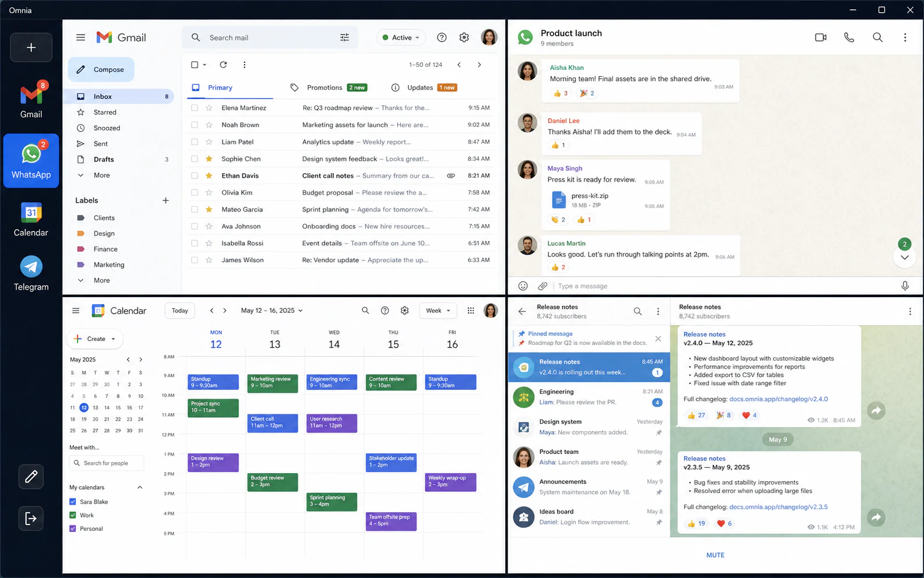Screen dimensions: 924x578
Task: Open Gmail search filter options
Action: point(345,37)
